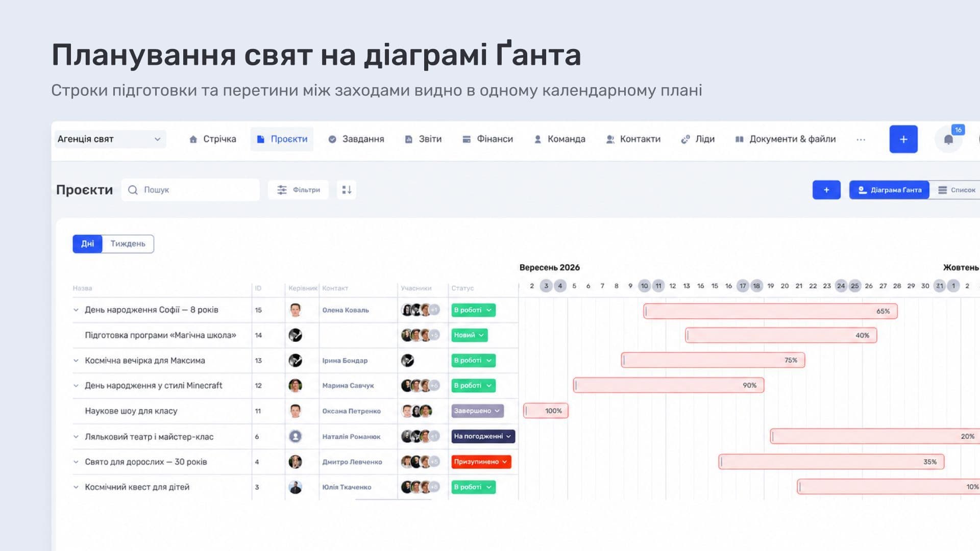This screenshot has height=551, width=980.
Task: Click manager avatar for День народження Софії
Action: (295, 310)
